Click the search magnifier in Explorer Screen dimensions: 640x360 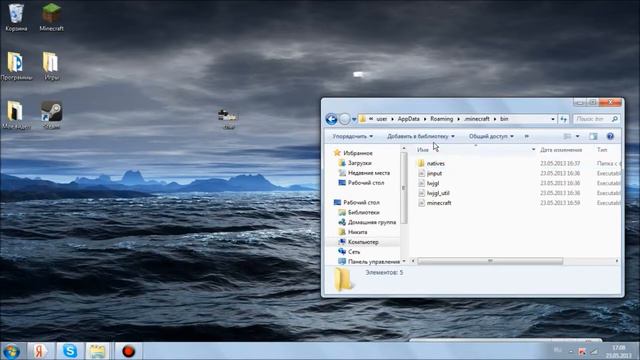coord(615,119)
